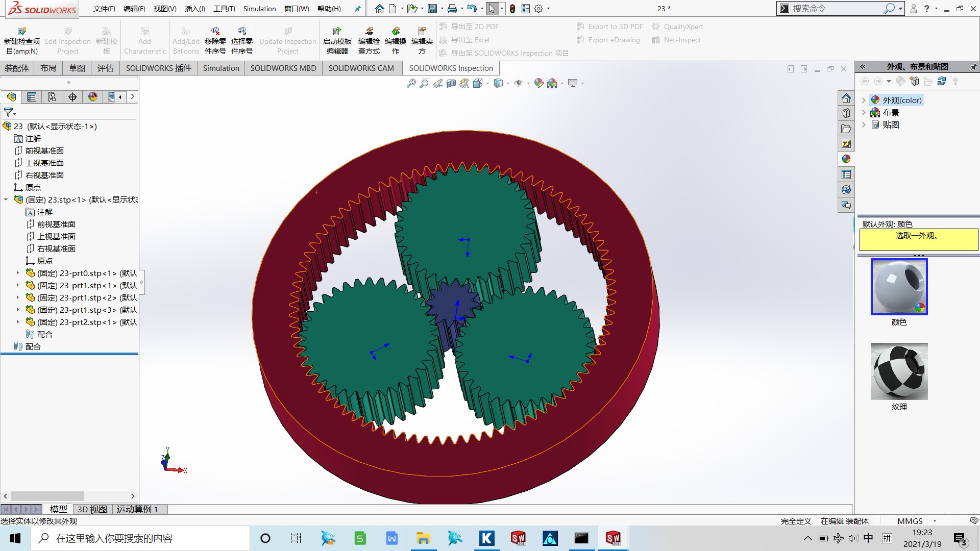
Task: Click the Zoom to Area icon
Action: [x=425, y=83]
